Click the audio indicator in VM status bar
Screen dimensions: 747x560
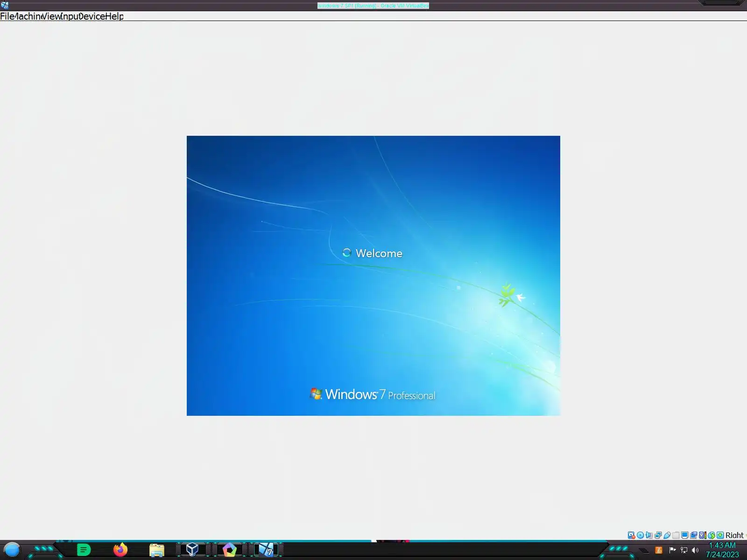pyautogui.click(x=649, y=535)
